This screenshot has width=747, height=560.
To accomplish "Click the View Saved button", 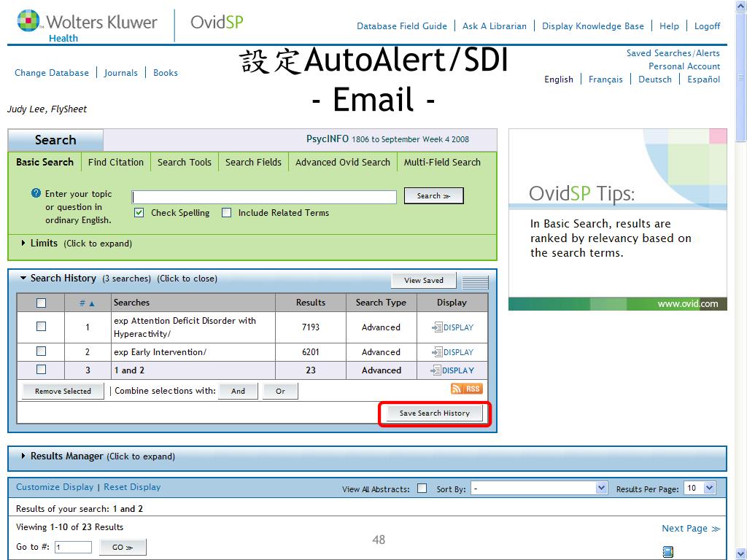I will [x=424, y=281].
